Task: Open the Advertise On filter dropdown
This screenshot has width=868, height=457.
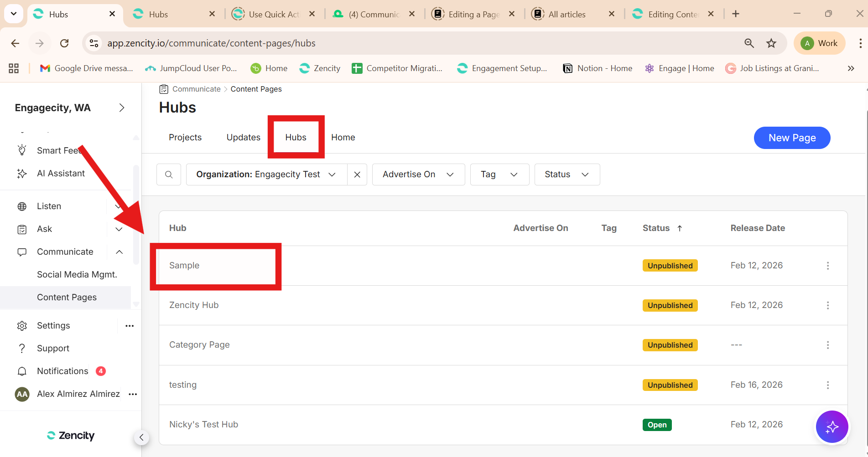Action: click(x=418, y=175)
